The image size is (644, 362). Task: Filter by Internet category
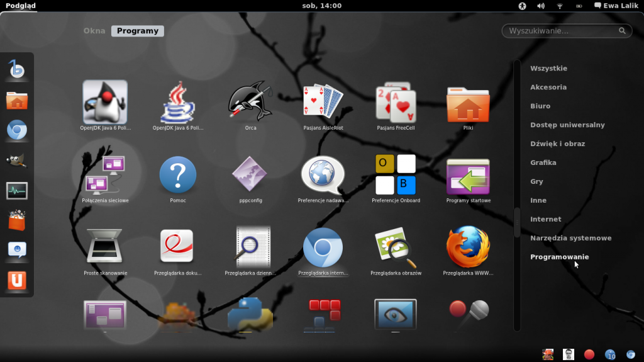[x=545, y=219]
